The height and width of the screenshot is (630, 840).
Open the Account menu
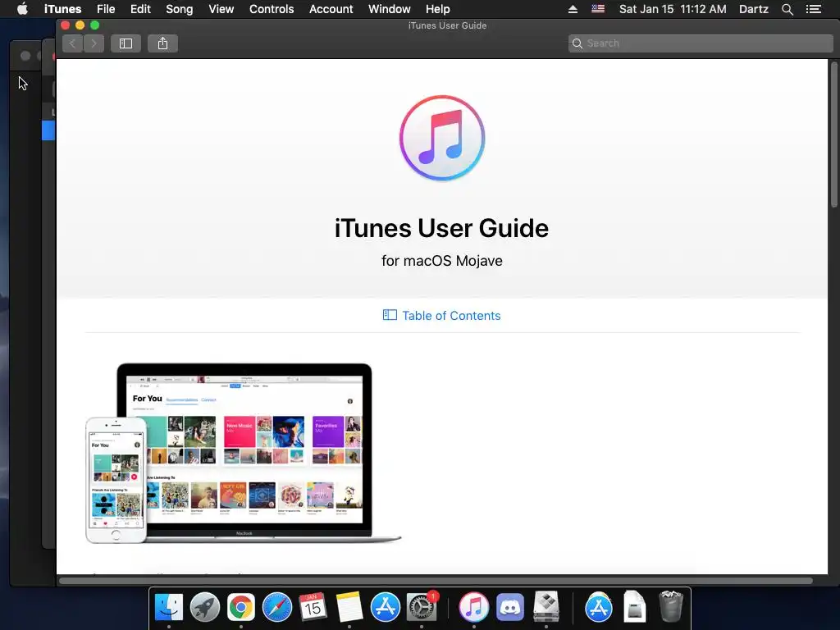[x=331, y=9]
